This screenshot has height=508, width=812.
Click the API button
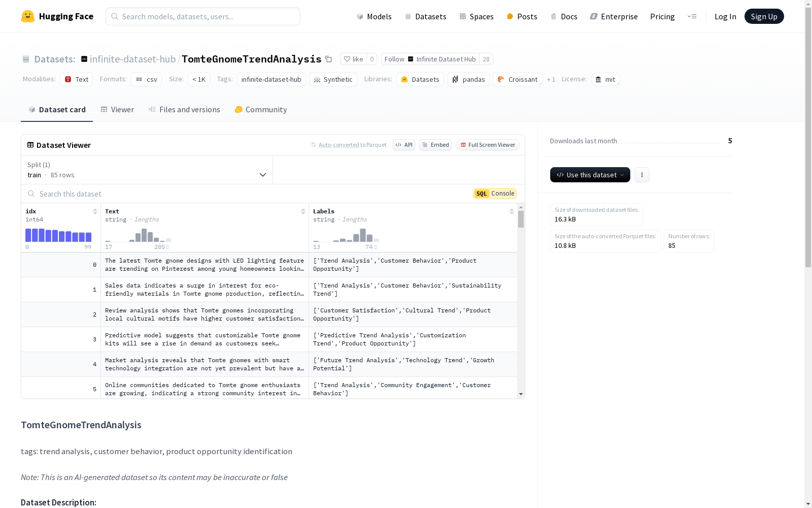pyautogui.click(x=404, y=145)
